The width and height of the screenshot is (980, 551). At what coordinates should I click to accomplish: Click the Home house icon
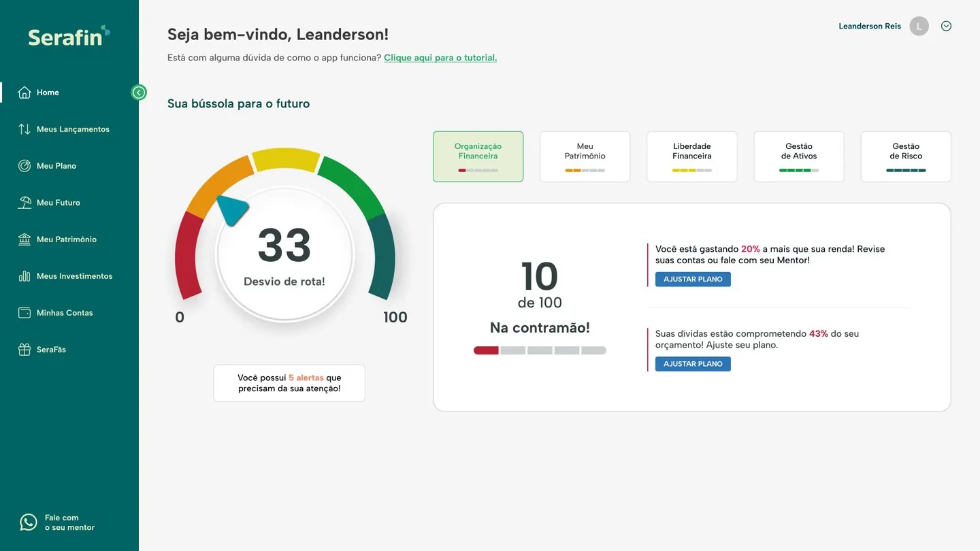[24, 93]
